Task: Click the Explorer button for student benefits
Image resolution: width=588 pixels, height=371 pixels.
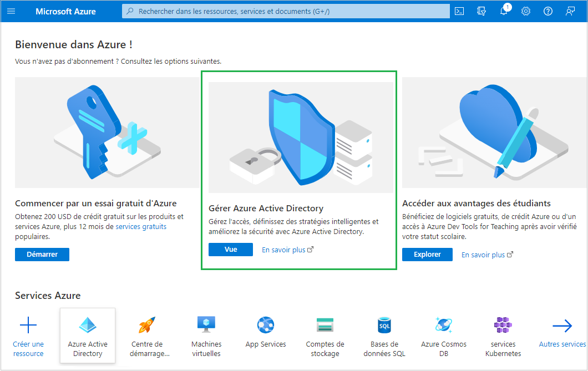Action: pos(427,254)
